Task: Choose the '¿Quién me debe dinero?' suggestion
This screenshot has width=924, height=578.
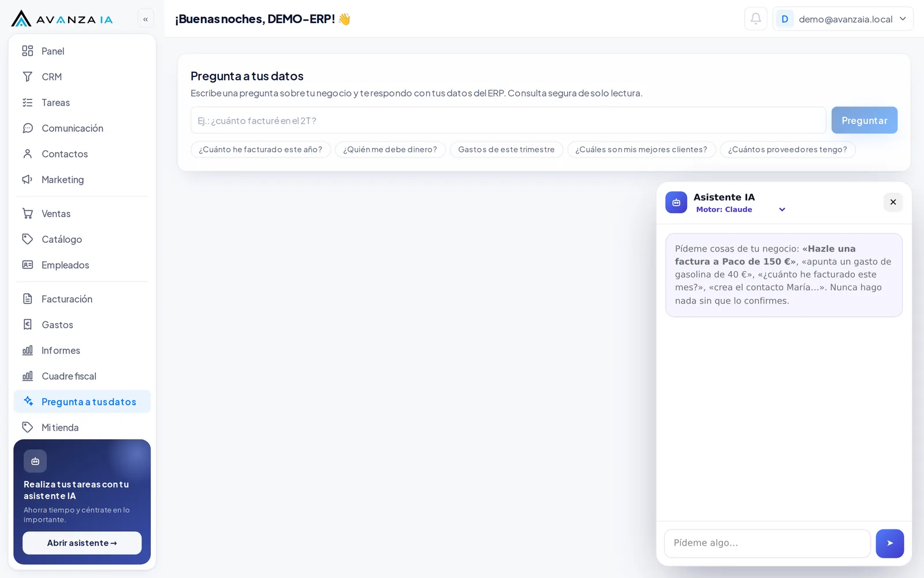Action: pos(390,150)
